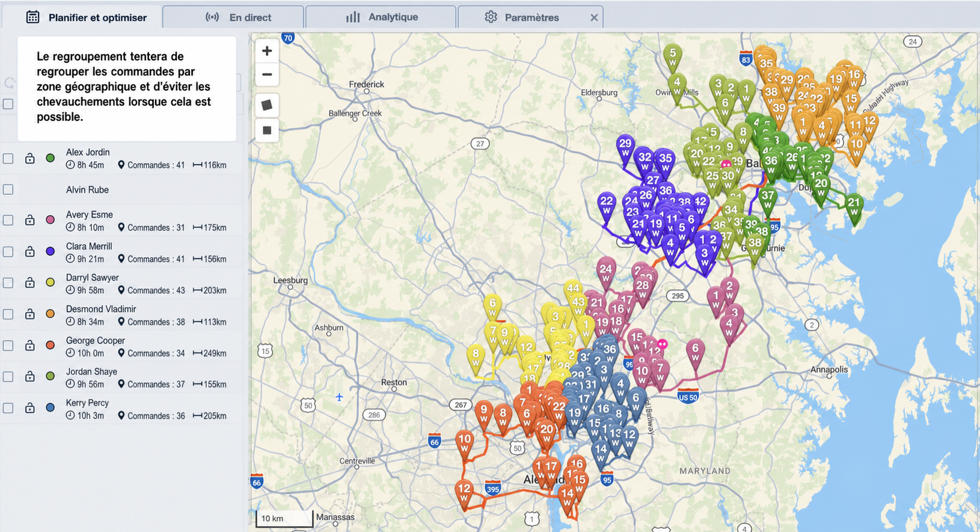This screenshot has width=980, height=532.
Task: Toggle the lock icon for Darryl Sawyer
Action: [x=29, y=283]
